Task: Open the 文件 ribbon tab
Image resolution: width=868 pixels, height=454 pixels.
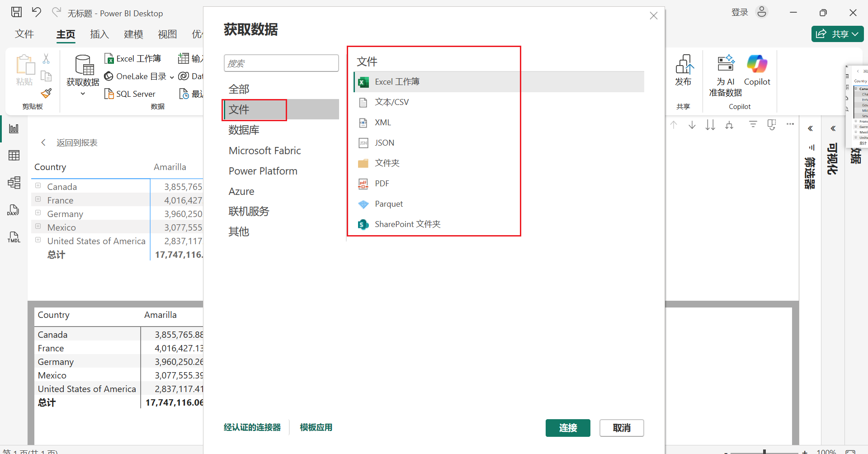Action: (24, 34)
